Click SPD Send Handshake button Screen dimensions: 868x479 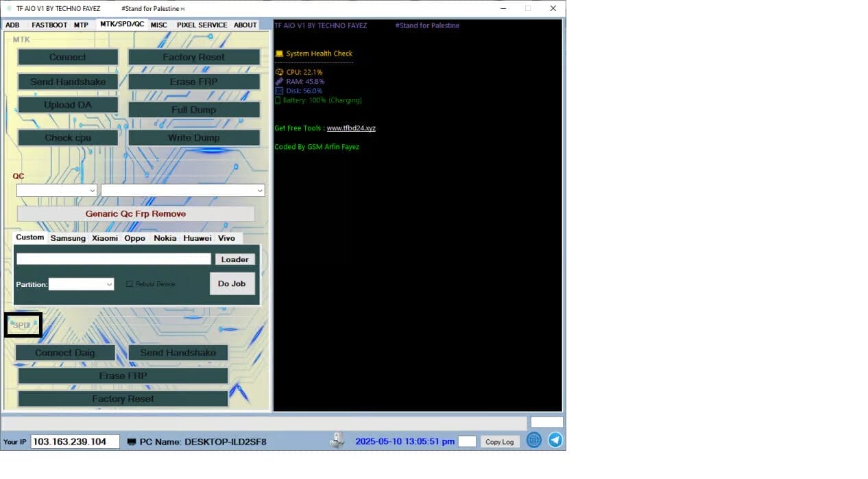pos(178,353)
